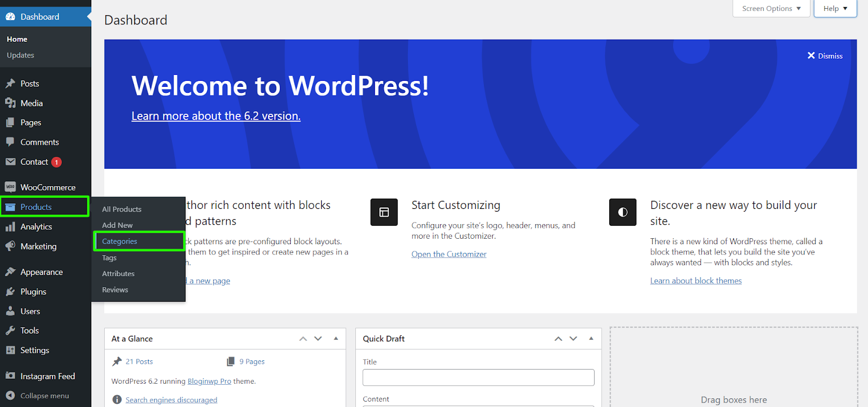Click the Welcome to WordPress! heading
The height and width of the screenshot is (407, 868).
(x=280, y=86)
